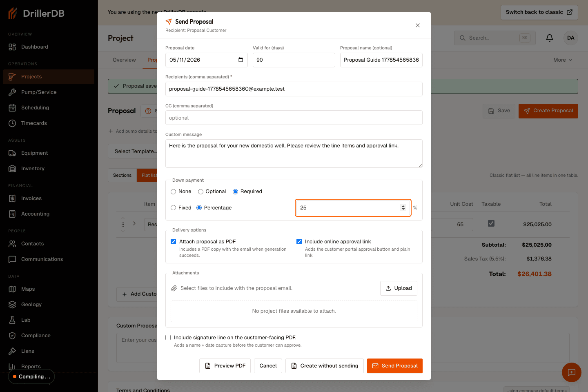588x392 pixels.
Task: Expand the More dropdown menu
Action: (x=563, y=60)
